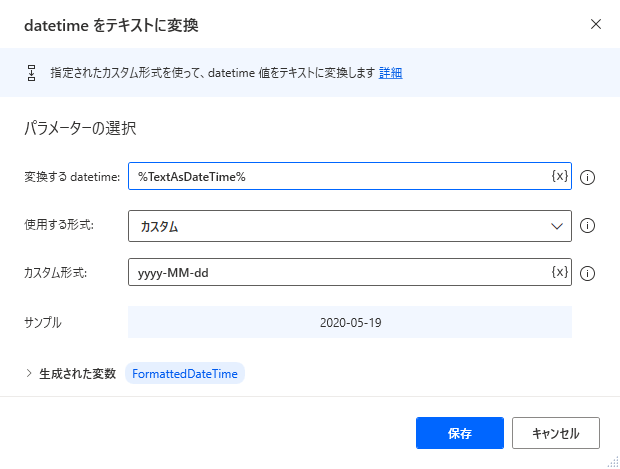Open the 詳細 link

coord(391,73)
